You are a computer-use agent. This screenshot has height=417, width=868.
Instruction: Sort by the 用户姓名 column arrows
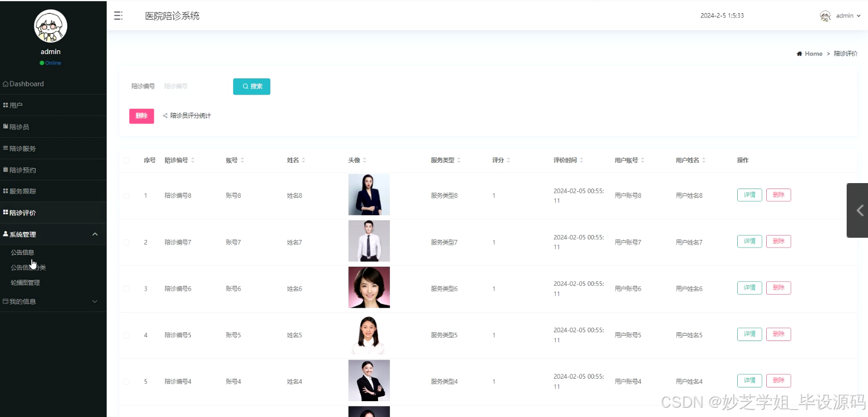(x=704, y=160)
